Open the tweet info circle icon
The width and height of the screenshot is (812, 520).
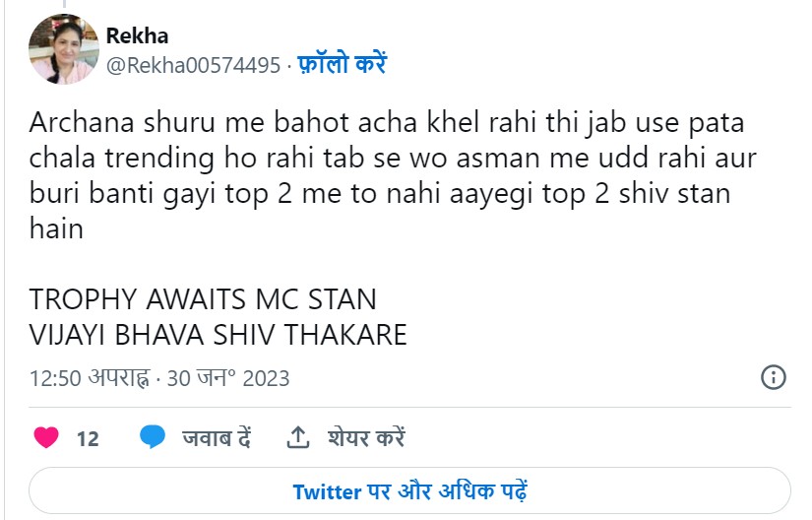[774, 377]
